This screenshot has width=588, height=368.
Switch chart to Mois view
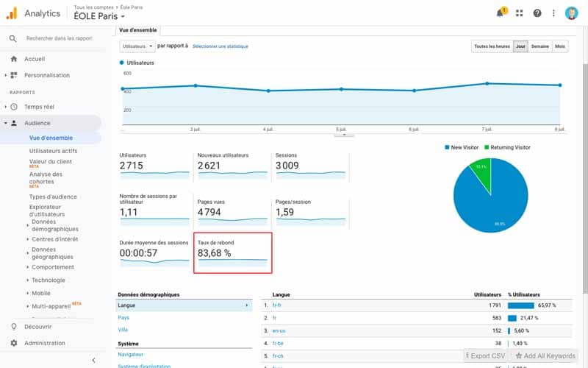click(x=560, y=46)
